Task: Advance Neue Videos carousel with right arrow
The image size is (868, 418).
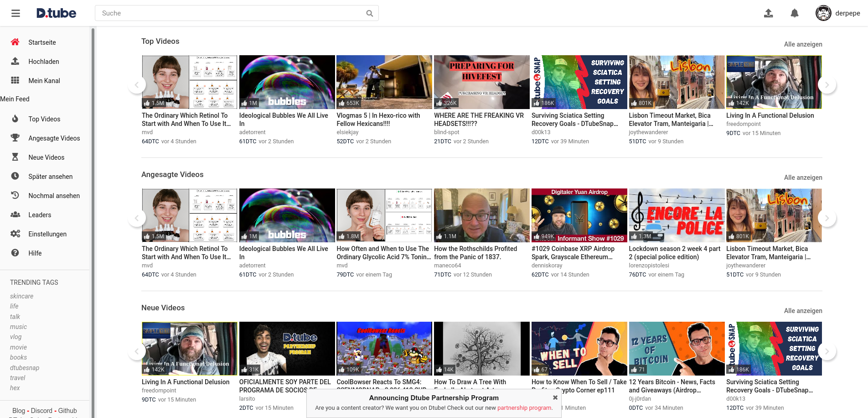Action: point(827,351)
